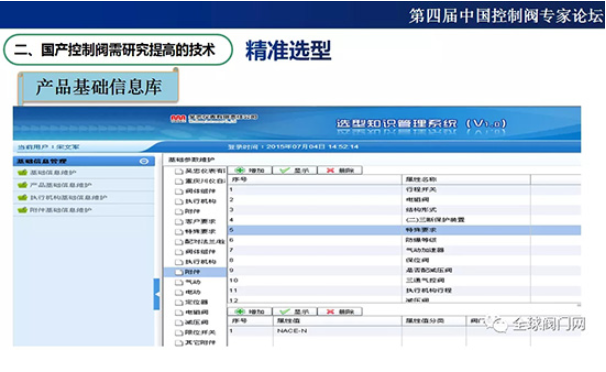The image size is (606, 372).
Task: Open the 附件基础信息维护 menu entry
Action: pyautogui.click(x=61, y=210)
